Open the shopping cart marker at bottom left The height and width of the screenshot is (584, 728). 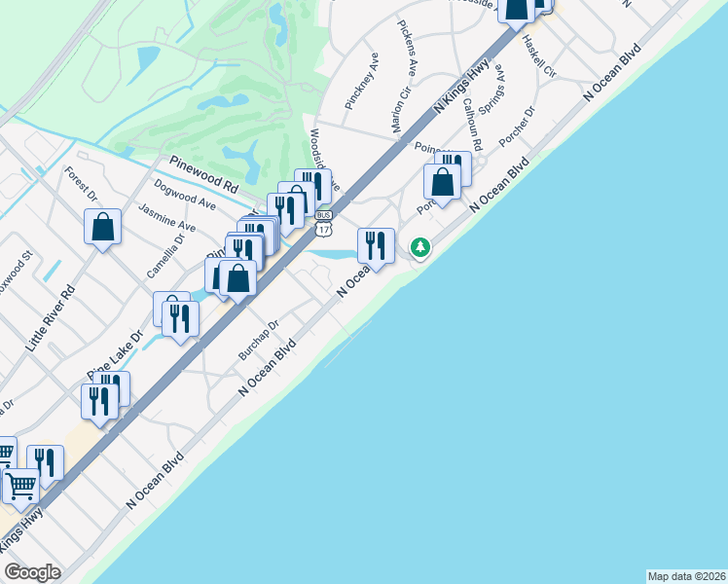tap(20, 489)
